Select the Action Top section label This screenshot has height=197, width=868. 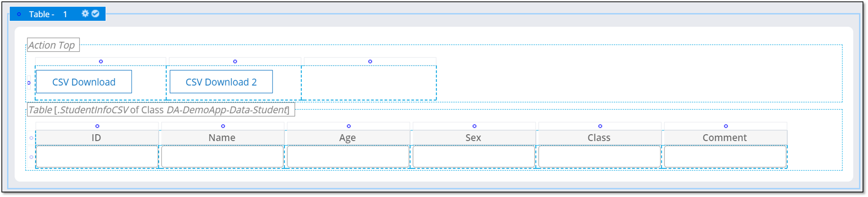53,45
